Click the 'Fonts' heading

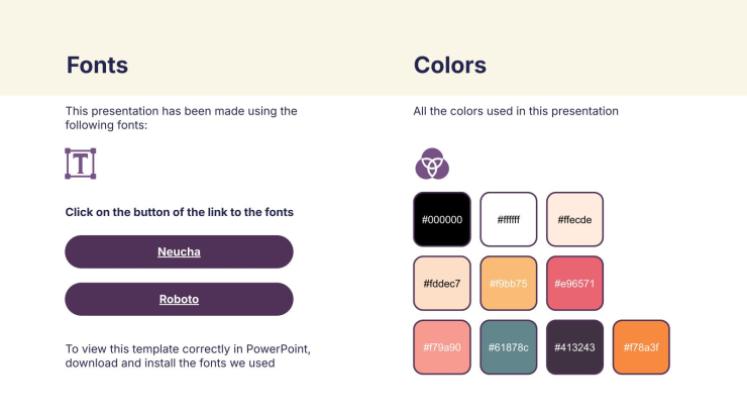pyautogui.click(x=97, y=66)
